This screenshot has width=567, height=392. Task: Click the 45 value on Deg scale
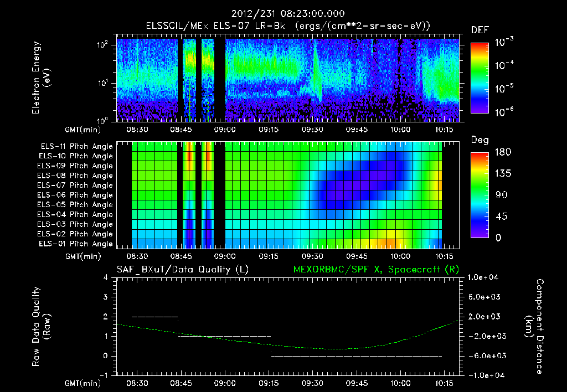tap(501, 216)
